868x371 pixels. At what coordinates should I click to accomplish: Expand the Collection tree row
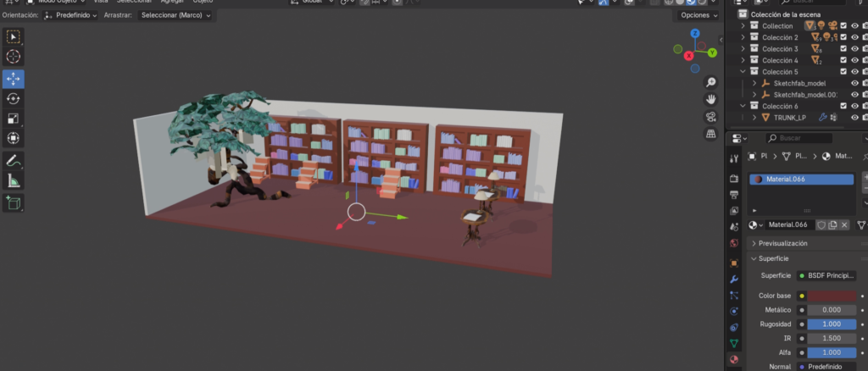click(743, 26)
